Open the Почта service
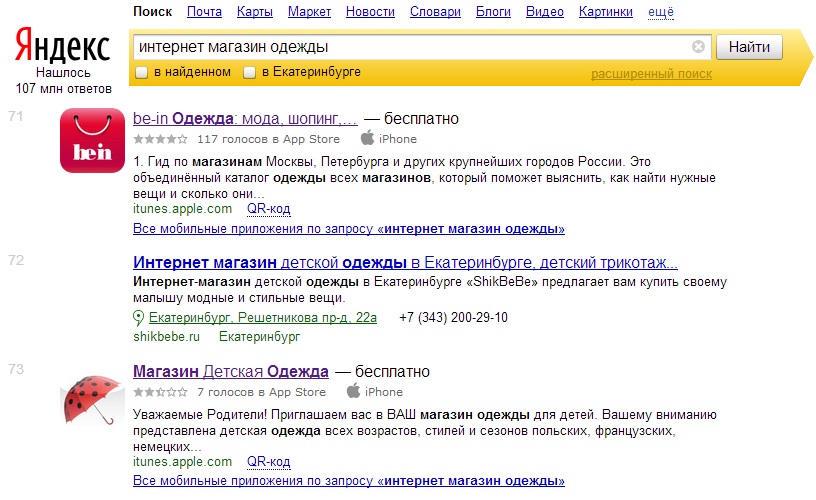Image resolution: width=816 pixels, height=500 pixels. point(204,11)
